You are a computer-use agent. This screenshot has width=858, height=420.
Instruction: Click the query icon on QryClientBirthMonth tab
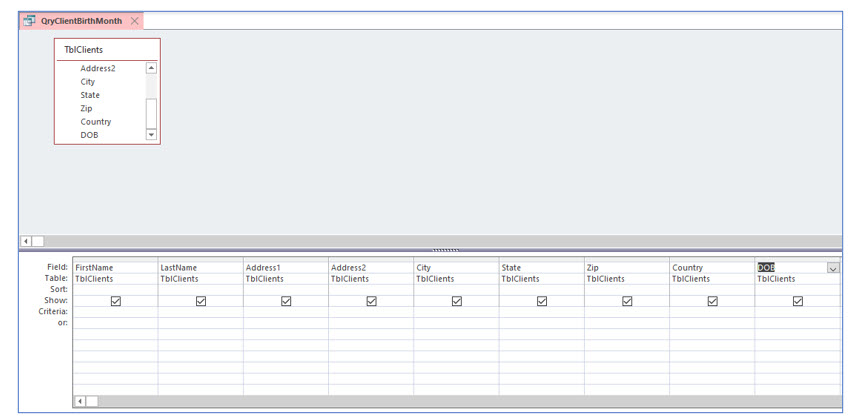point(29,21)
